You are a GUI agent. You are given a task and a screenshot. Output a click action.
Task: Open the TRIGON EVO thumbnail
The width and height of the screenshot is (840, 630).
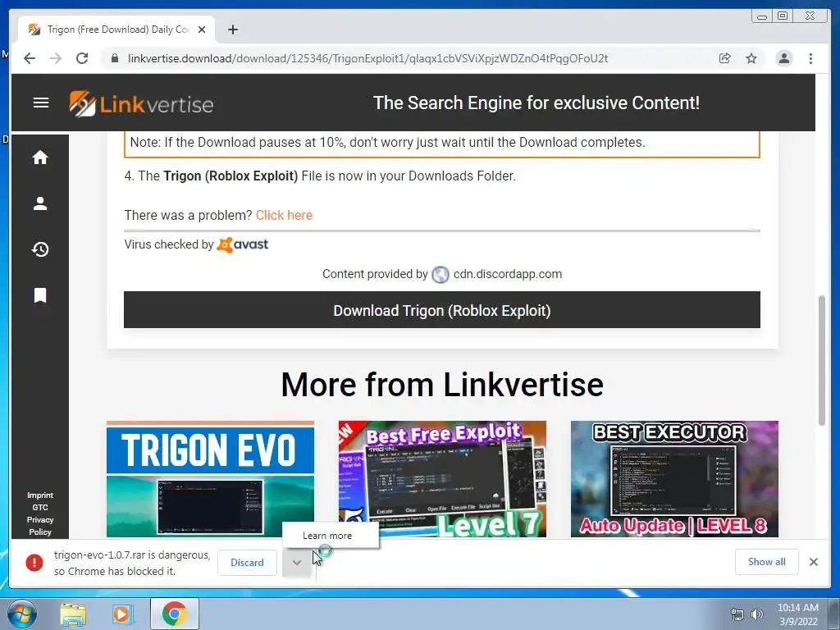point(210,479)
